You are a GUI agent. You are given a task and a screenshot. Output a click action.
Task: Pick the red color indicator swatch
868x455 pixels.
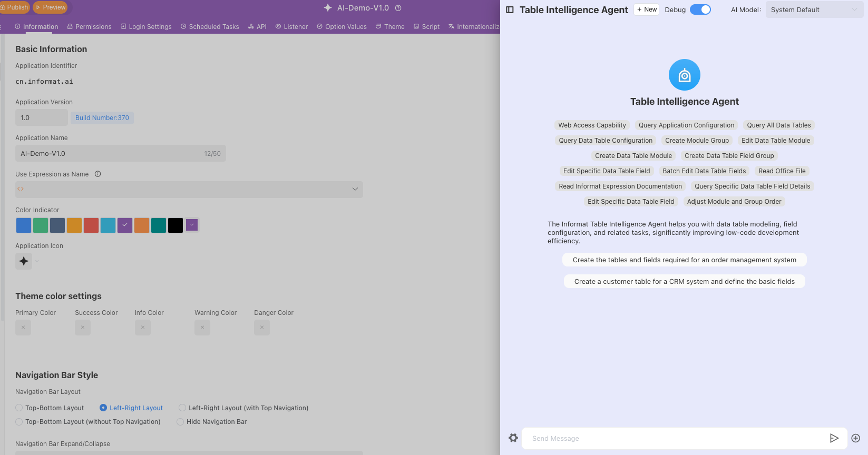pyautogui.click(x=91, y=225)
